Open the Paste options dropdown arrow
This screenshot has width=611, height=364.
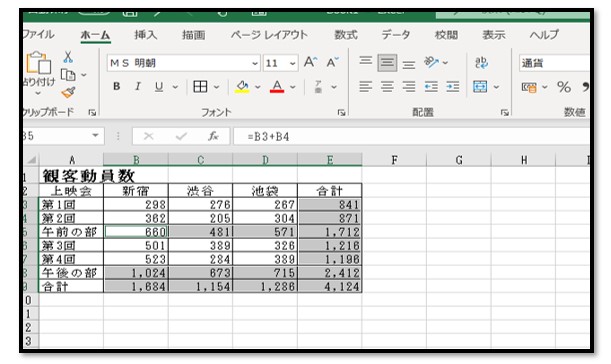click(x=38, y=93)
